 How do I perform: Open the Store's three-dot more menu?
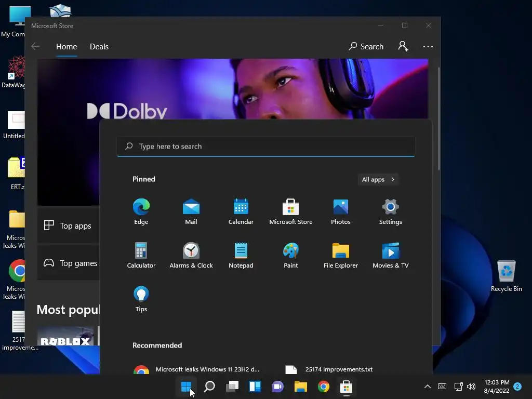428,46
